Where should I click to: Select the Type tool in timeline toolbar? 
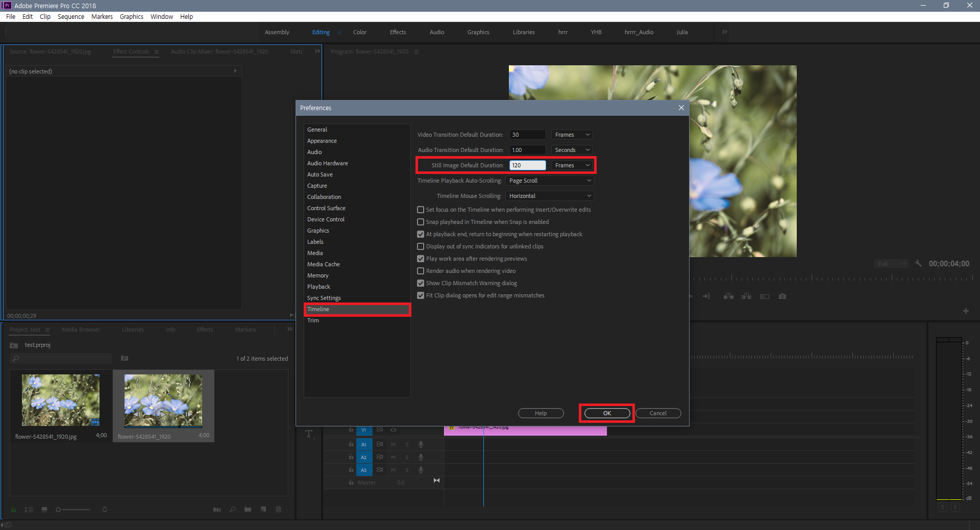pyautogui.click(x=309, y=434)
